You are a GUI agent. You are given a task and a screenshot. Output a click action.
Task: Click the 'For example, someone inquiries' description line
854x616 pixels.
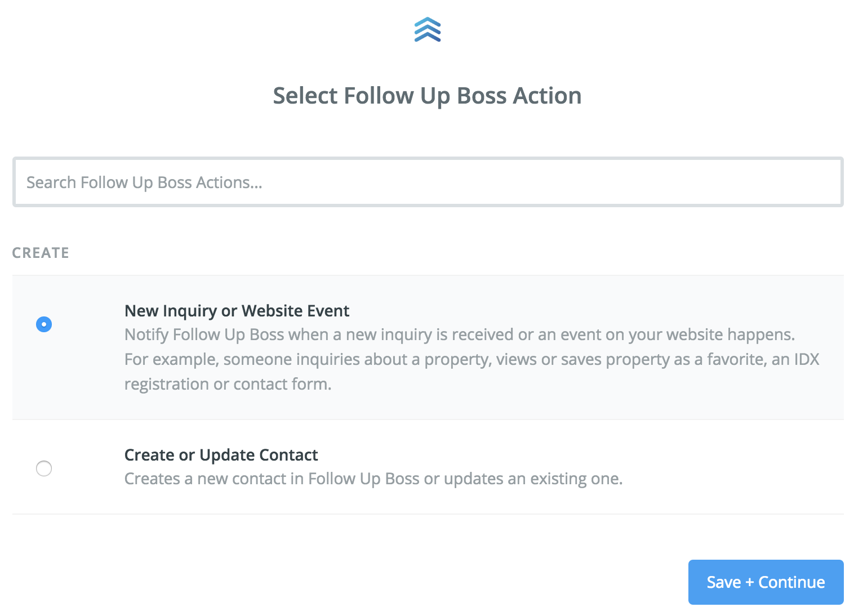pyautogui.click(x=472, y=359)
